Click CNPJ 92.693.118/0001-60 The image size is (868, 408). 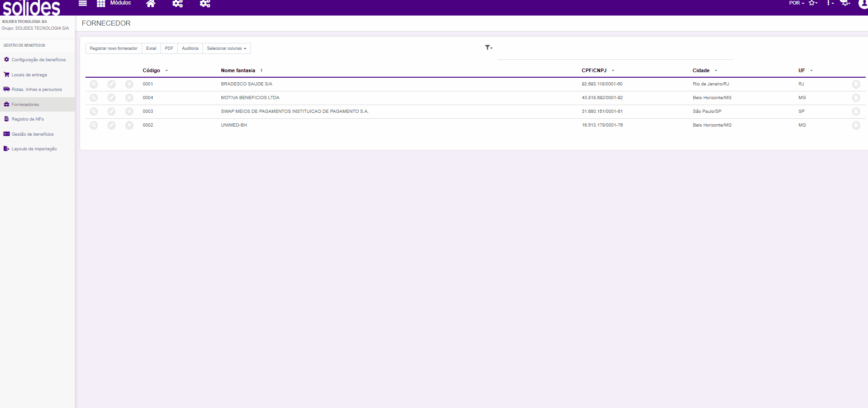602,84
